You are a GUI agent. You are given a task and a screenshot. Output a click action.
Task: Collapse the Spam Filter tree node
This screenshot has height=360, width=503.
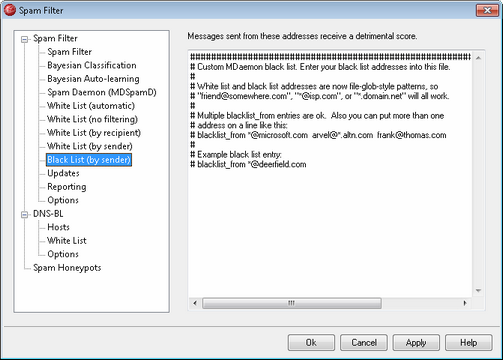point(24,39)
